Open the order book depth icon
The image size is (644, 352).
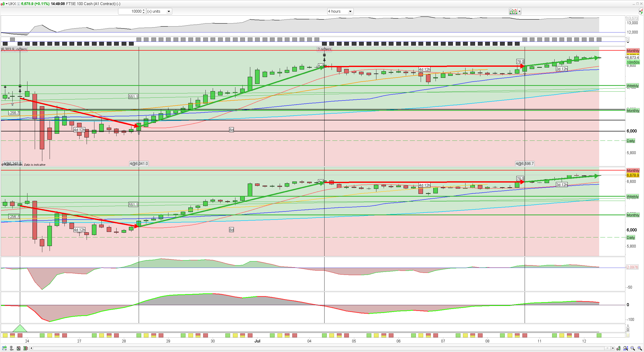25,348
